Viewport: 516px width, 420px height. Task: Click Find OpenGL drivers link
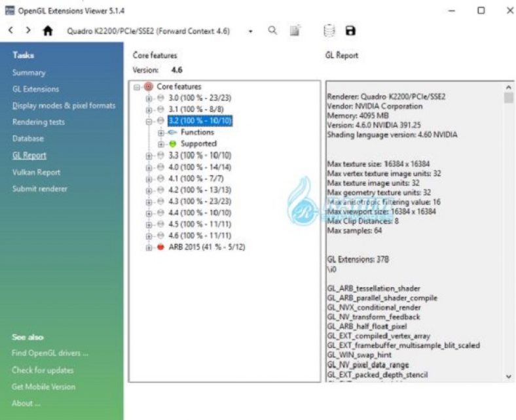(50, 353)
